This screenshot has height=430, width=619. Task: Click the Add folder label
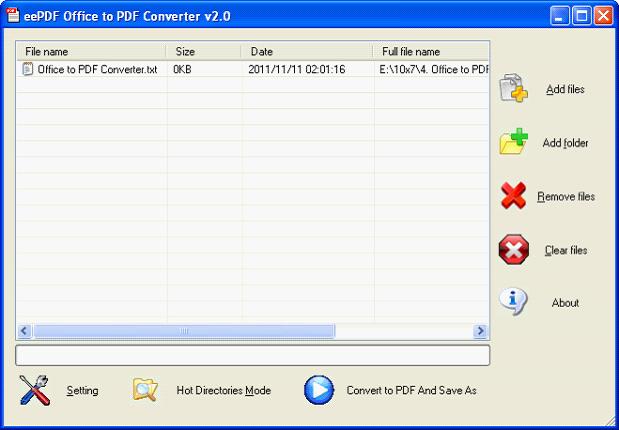(565, 143)
